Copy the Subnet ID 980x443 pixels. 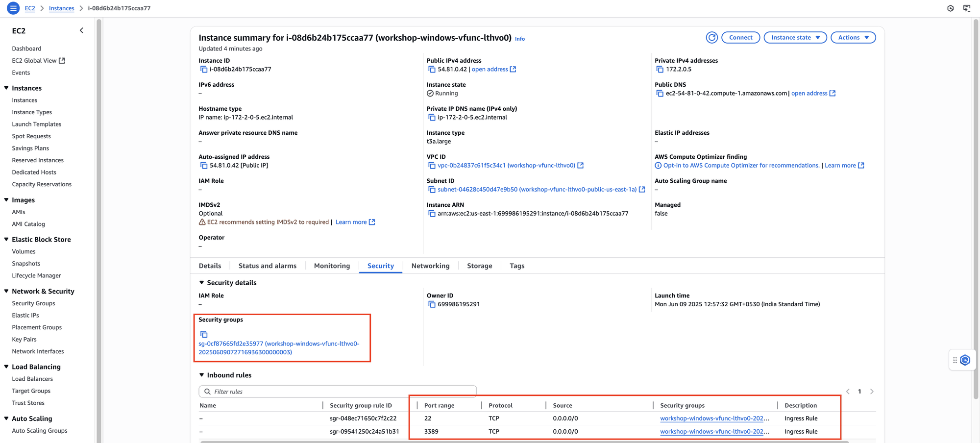432,190
